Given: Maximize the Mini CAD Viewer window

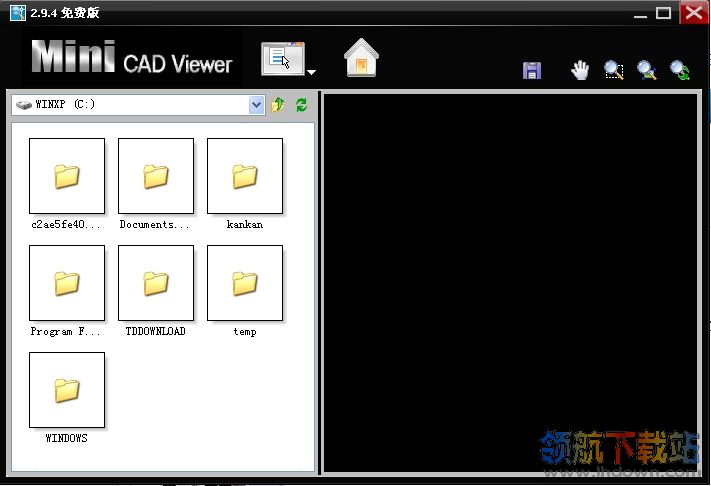Looking at the screenshot, I should point(663,13).
